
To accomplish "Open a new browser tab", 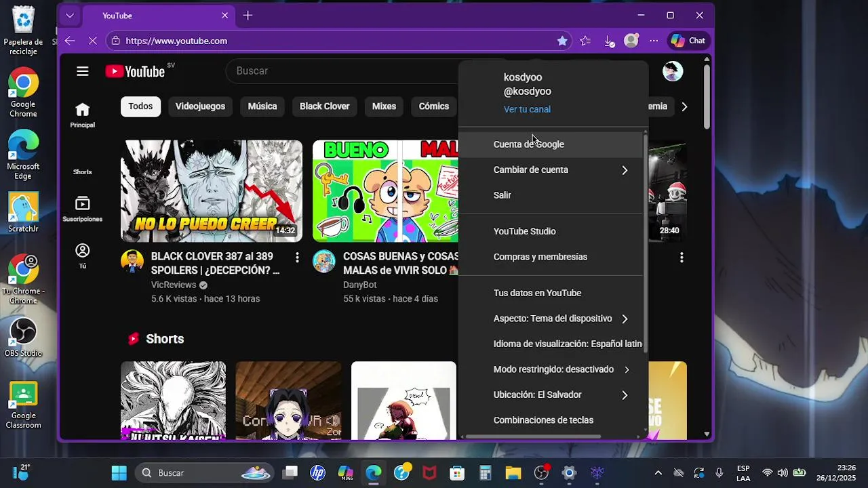I will point(248,16).
